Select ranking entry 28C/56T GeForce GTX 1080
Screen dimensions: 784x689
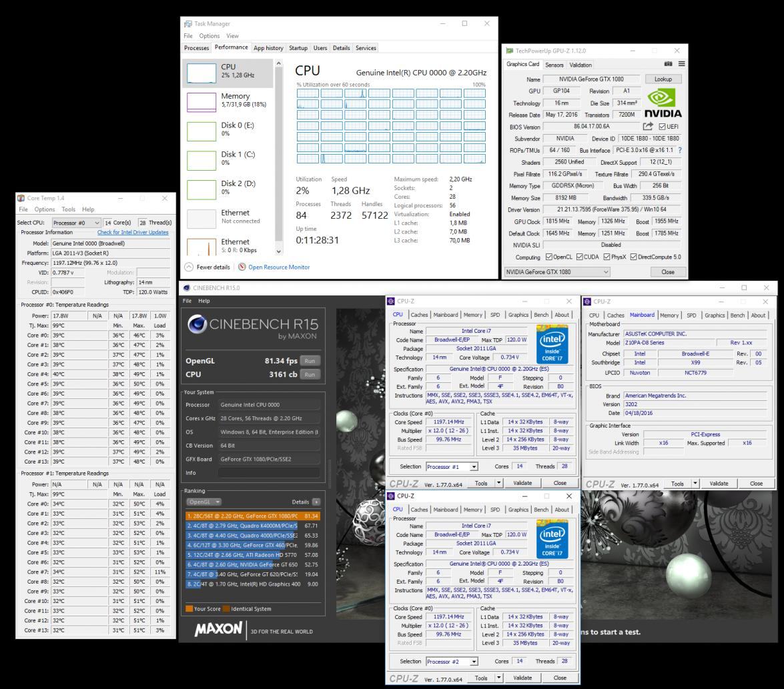(252, 516)
